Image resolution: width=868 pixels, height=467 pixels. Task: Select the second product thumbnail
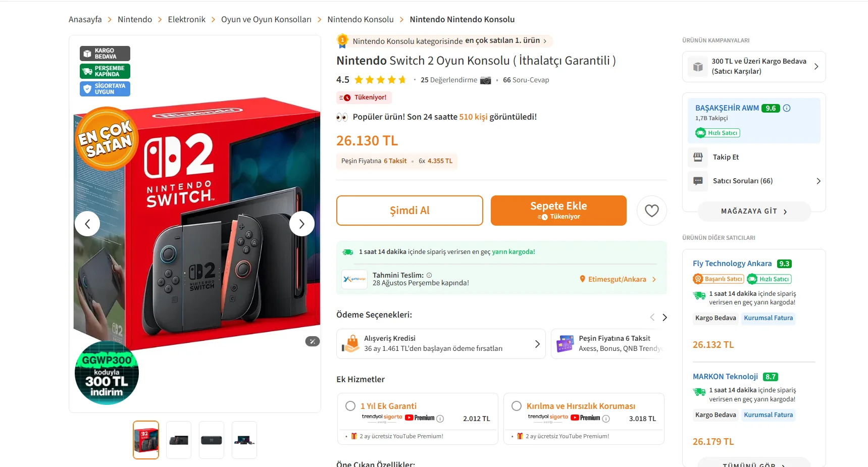[x=179, y=440]
